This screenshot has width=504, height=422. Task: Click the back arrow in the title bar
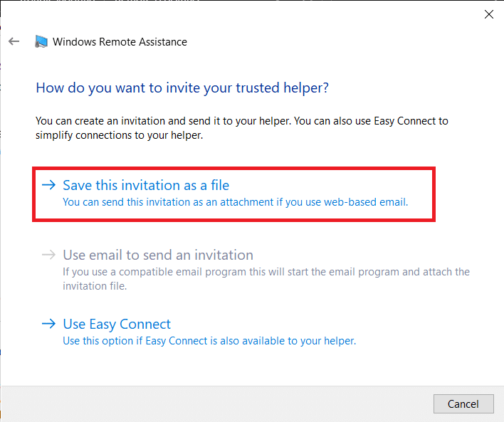click(14, 42)
